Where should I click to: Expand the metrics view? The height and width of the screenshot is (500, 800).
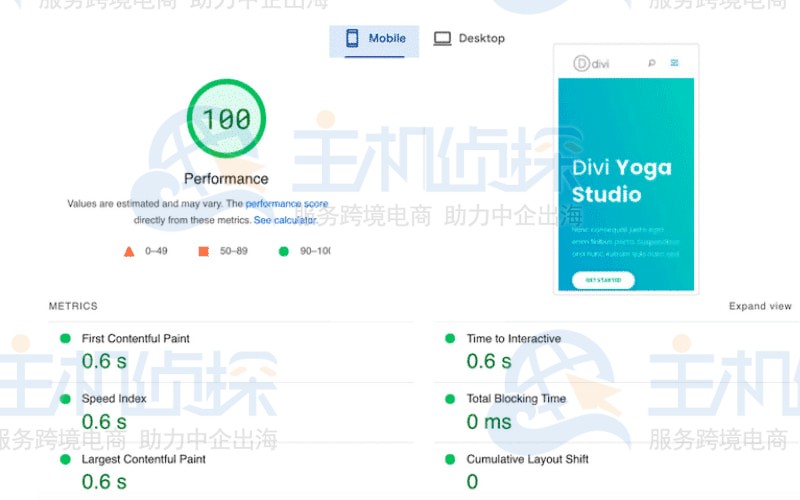[x=760, y=306]
